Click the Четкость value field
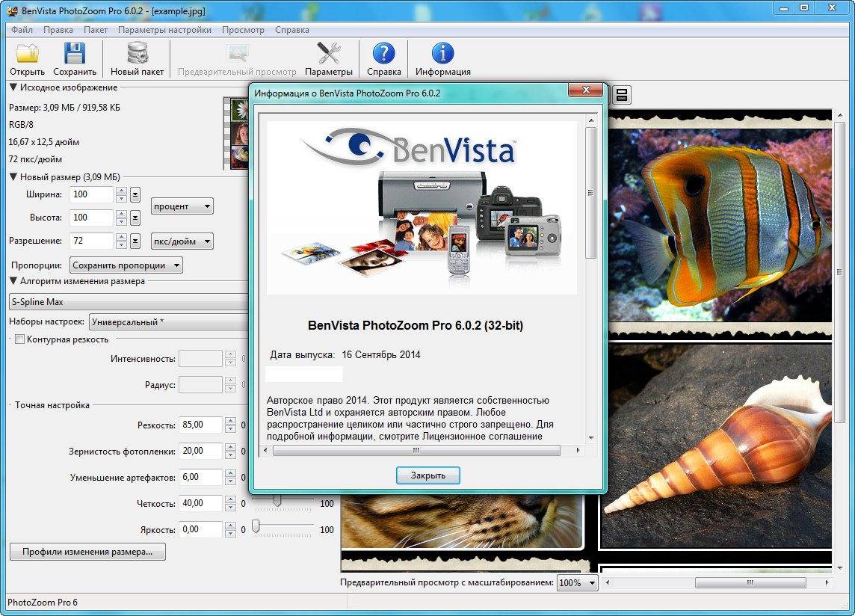The width and height of the screenshot is (855, 616). click(201, 504)
